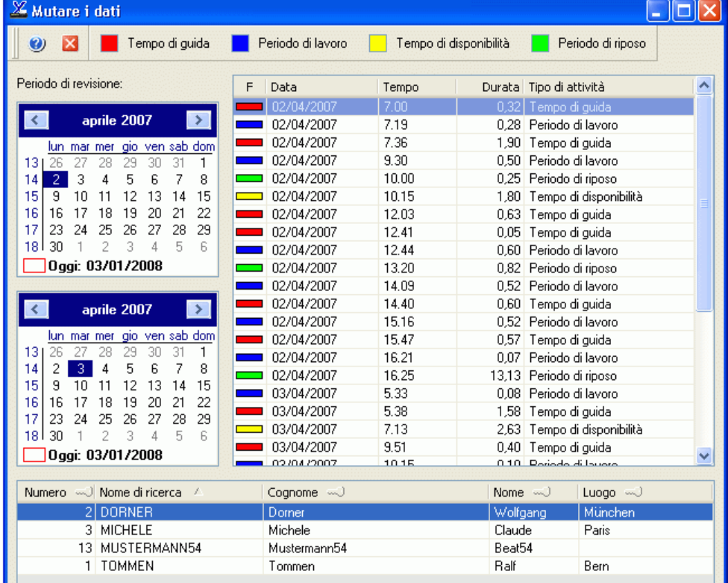Go to previous month in lower calendar
The image size is (728, 583).
pos(37,309)
